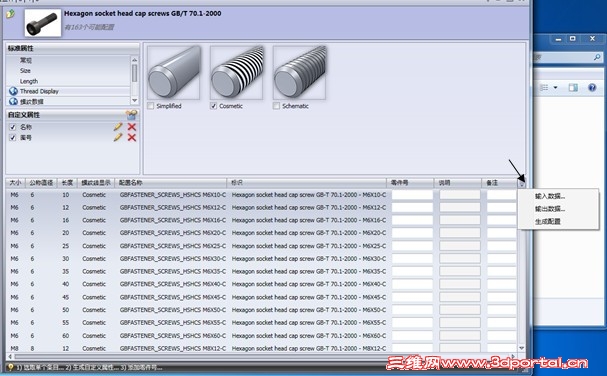Choose 输入数据... from the popup menu
The width and height of the screenshot is (607, 376).
[x=550, y=196]
